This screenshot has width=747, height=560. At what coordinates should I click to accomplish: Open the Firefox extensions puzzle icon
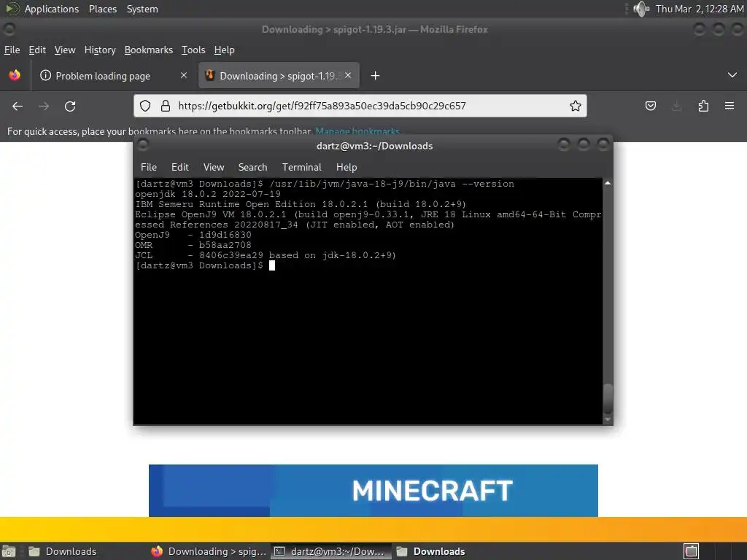coord(703,106)
